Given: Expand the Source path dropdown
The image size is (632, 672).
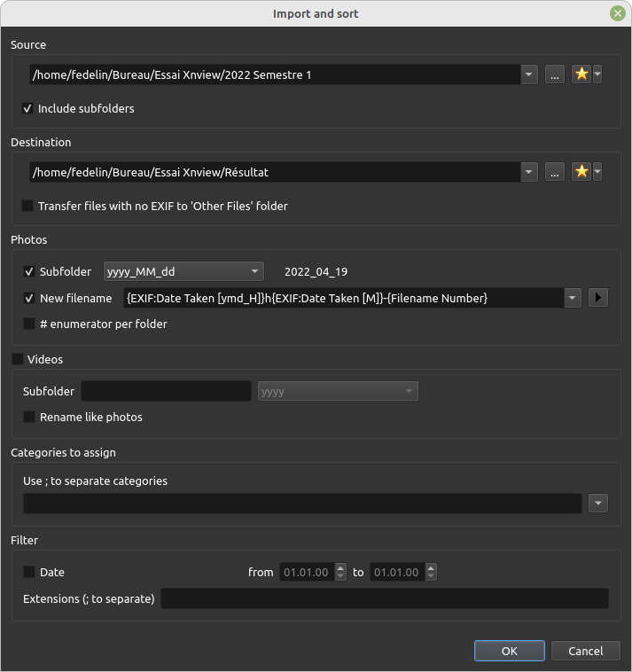Looking at the screenshot, I should [529, 74].
